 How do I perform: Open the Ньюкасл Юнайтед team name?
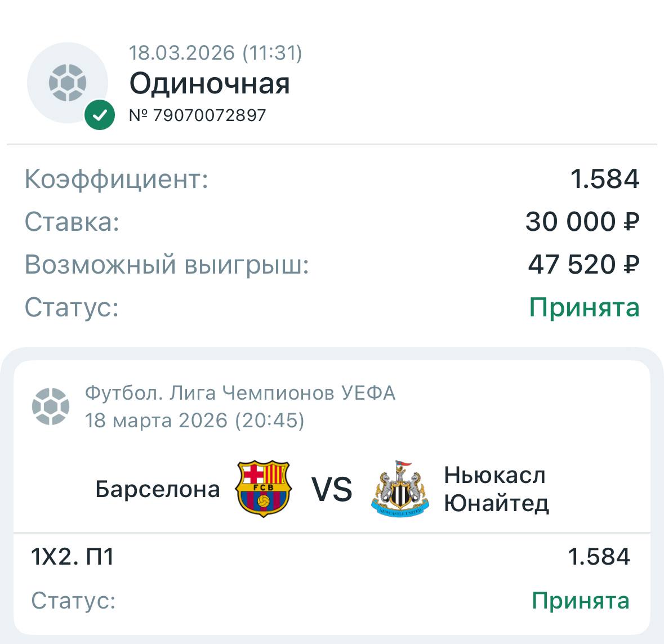point(496,489)
